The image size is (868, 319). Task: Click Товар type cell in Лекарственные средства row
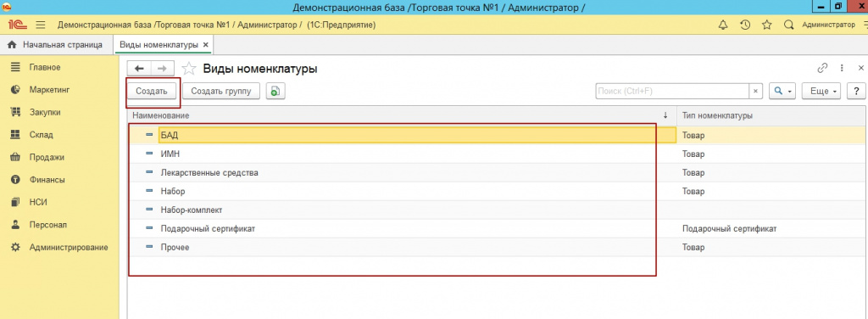pos(772,172)
